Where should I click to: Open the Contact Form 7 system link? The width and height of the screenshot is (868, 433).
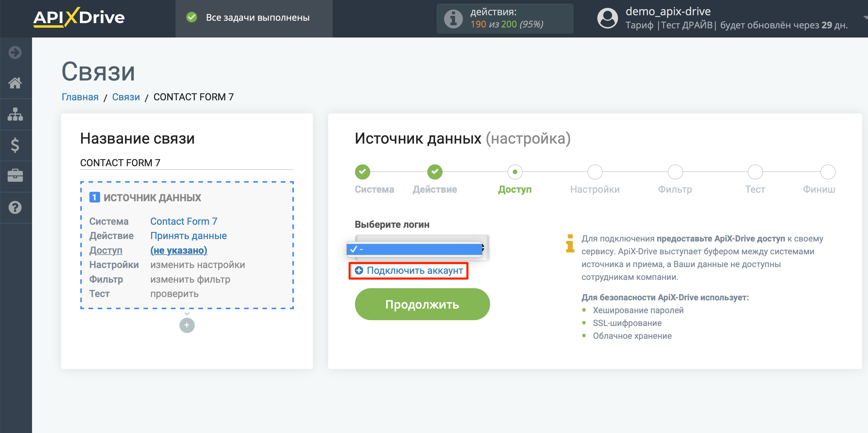click(184, 221)
